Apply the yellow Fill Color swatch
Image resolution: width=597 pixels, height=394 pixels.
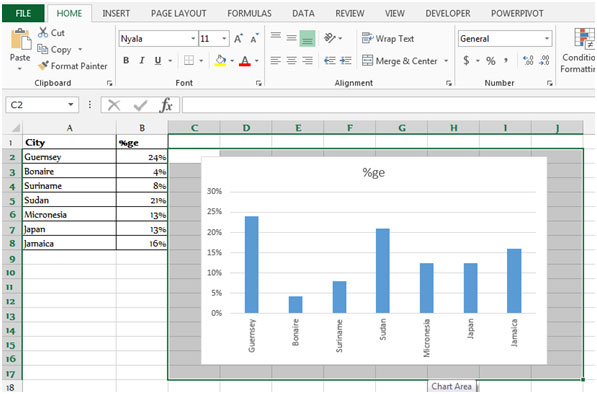click(220, 61)
